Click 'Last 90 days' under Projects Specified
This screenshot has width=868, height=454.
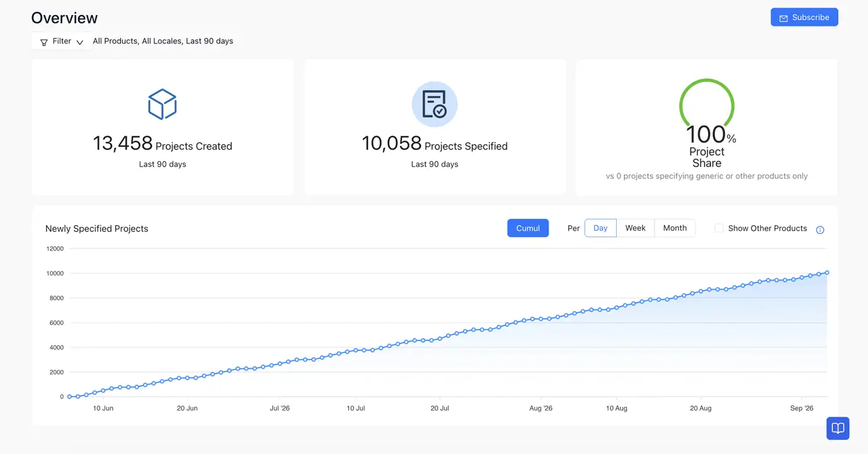click(435, 164)
